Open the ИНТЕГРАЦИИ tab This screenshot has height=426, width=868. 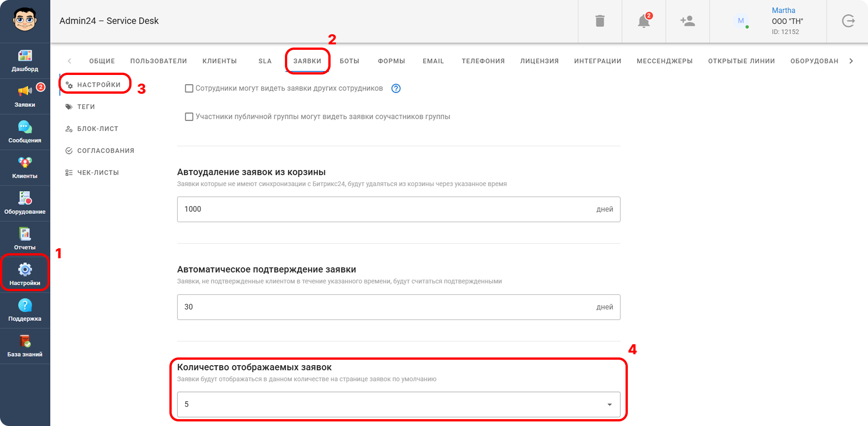tap(598, 61)
